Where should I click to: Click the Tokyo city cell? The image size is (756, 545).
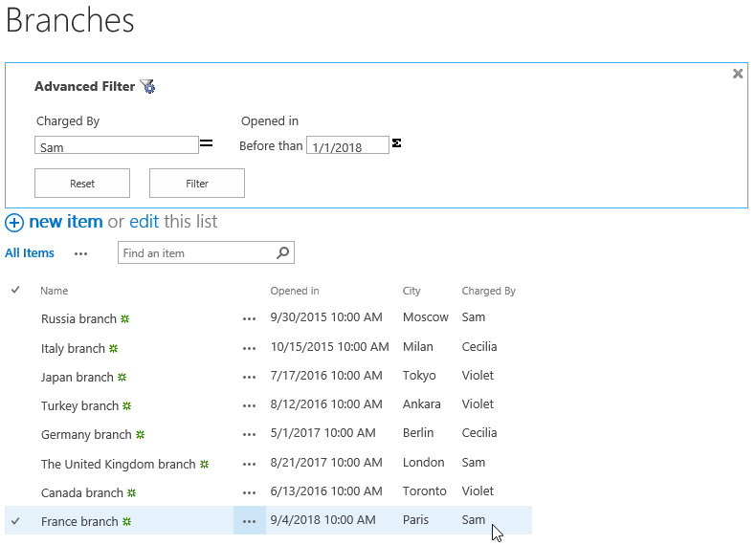[x=419, y=376]
